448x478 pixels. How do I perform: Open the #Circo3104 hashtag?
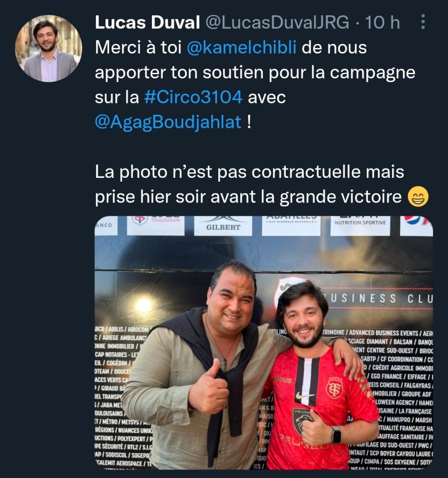tap(193, 97)
